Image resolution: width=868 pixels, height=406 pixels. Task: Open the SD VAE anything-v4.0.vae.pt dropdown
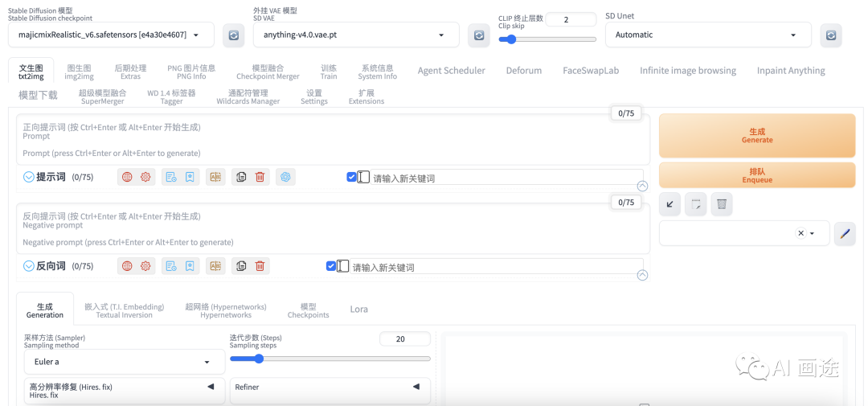pyautogui.click(x=356, y=35)
